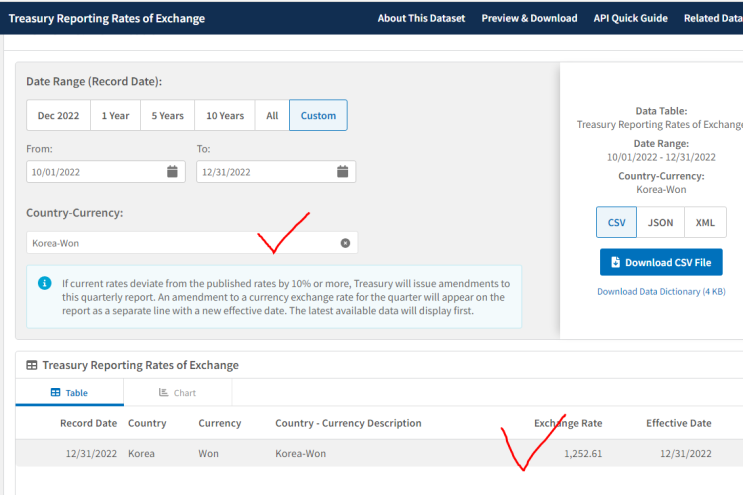Choose the Custom date range option

[318, 116]
